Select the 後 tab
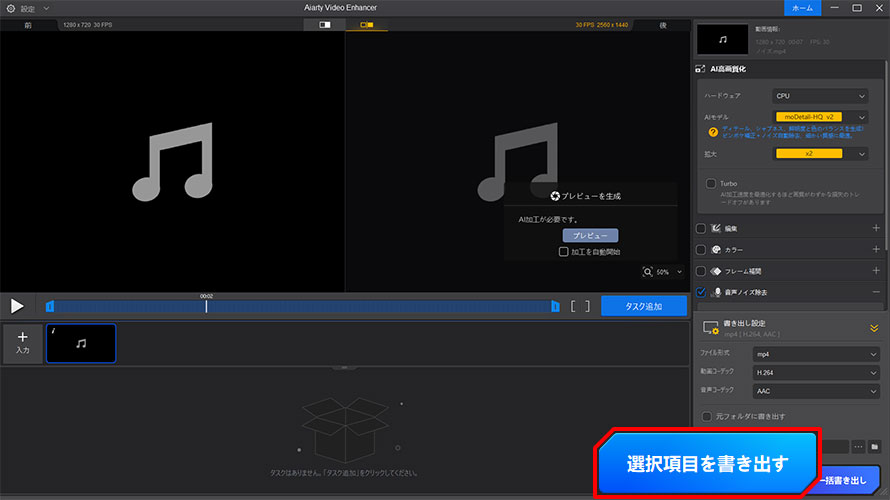This screenshot has height=500, width=890. tap(662, 25)
